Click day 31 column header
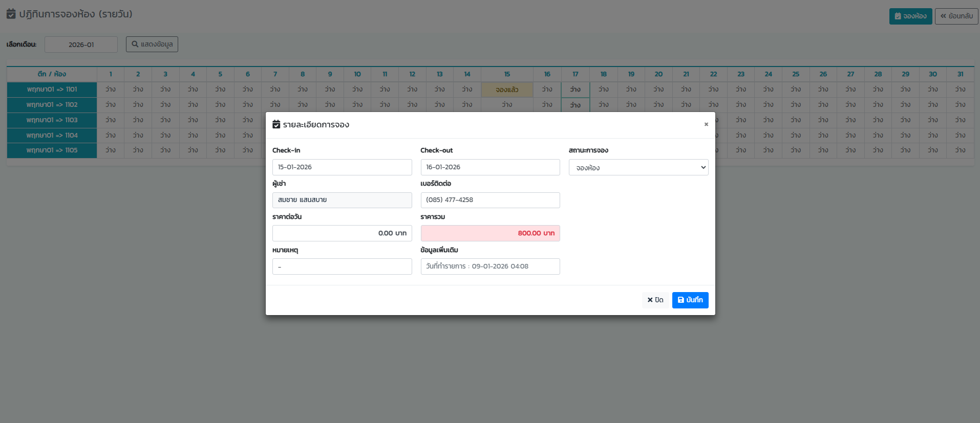The image size is (980, 423). point(960,74)
